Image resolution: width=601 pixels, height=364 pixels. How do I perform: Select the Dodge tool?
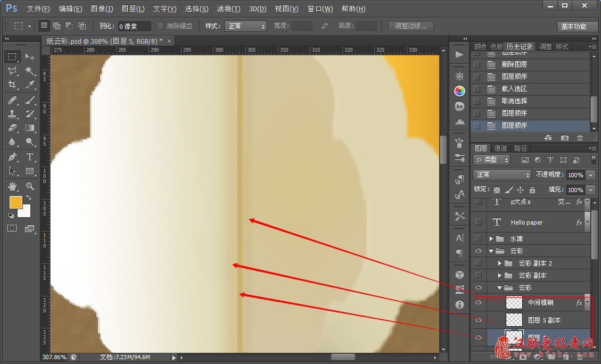pyautogui.click(x=29, y=142)
